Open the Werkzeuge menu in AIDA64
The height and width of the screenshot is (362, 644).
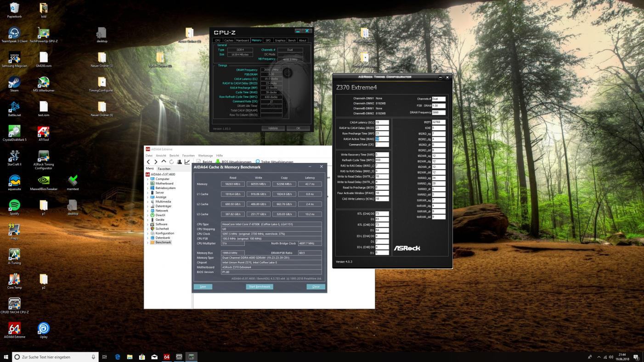click(205, 156)
